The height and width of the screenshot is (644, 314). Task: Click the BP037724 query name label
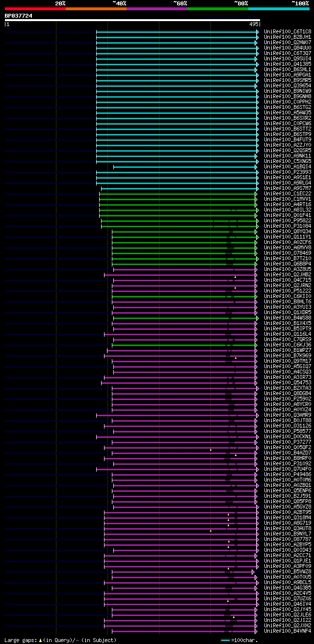[x=19, y=16]
